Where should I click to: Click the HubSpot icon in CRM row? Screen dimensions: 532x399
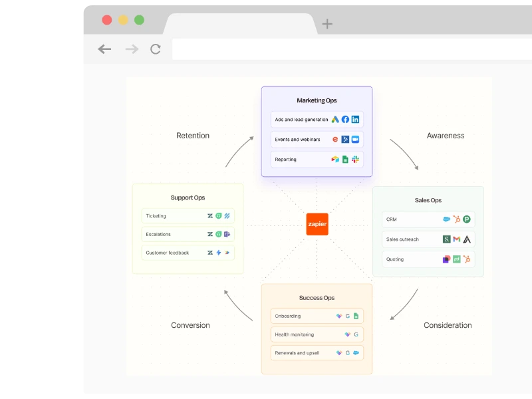pos(457,219)
